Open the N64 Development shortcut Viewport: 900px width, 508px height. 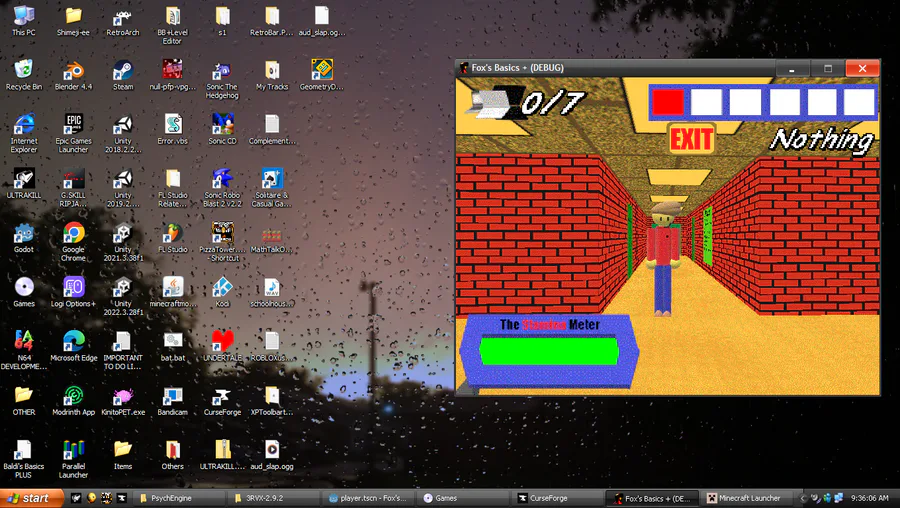24,350
